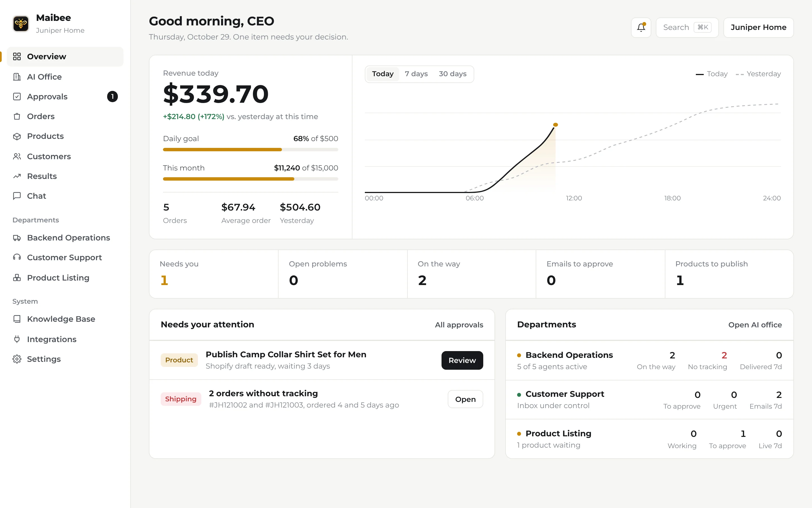Switch the chart to 7 days
Screen dimensions: 812x508
coord(416,74)
